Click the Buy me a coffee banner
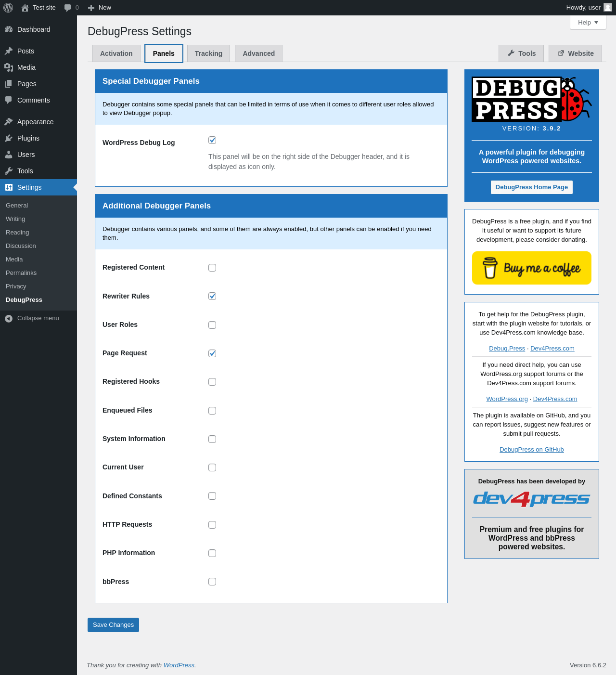Image resolution: width=616 pixels, height=675 pixels. pos(532,268)
